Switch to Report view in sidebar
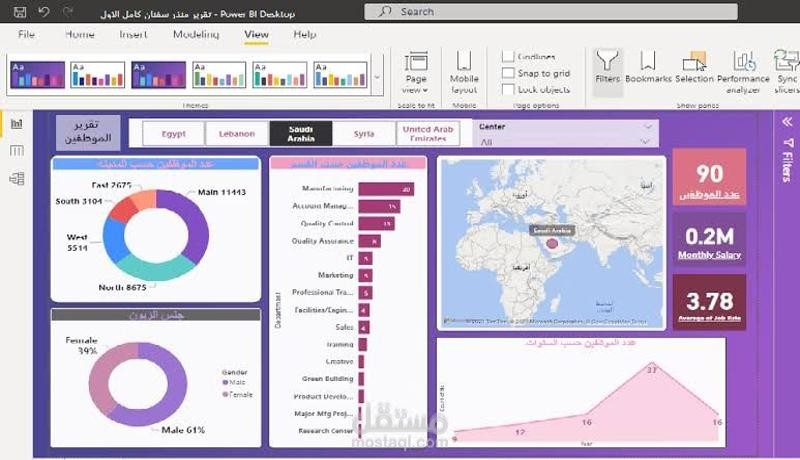 pos(16,124)
